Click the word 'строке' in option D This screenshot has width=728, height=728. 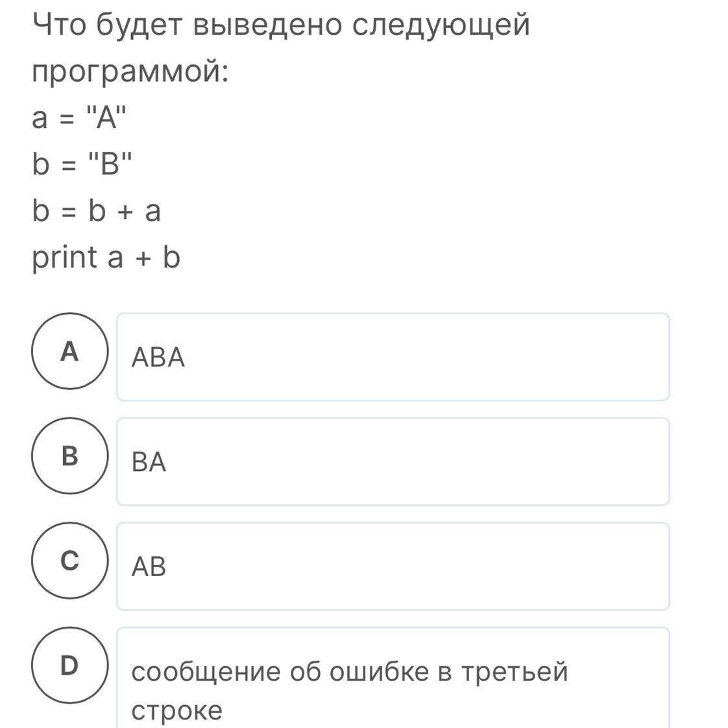(176, 710)
